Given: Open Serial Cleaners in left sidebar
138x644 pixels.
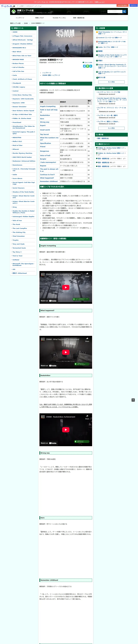Looking at the screenshot, I should [x=18, y=188].
